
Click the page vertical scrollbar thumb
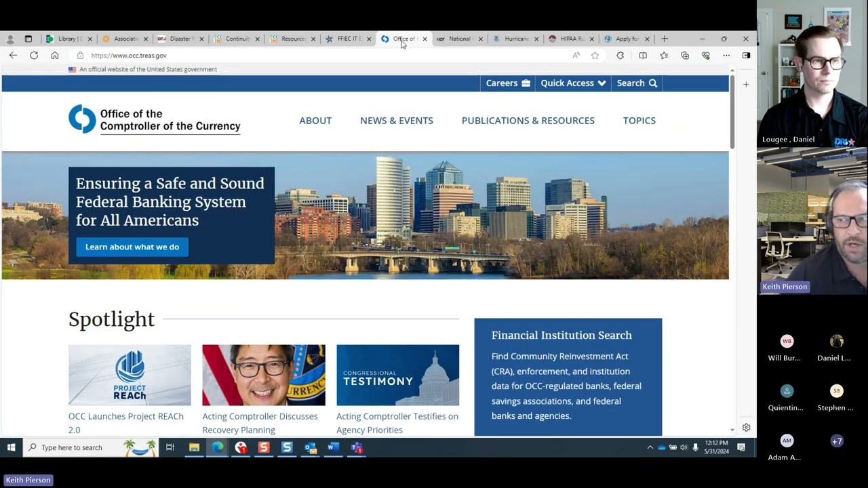[732, 112]
